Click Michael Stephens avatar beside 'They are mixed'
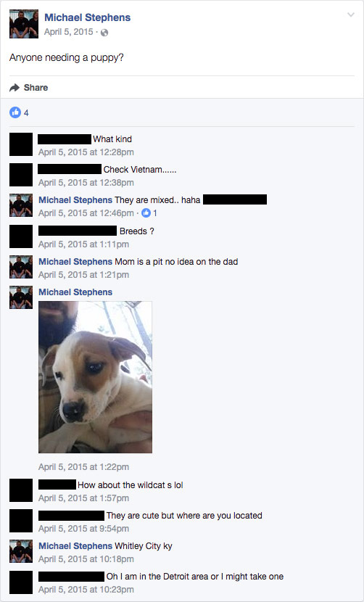Screen dimensions: 364x602 21,205
